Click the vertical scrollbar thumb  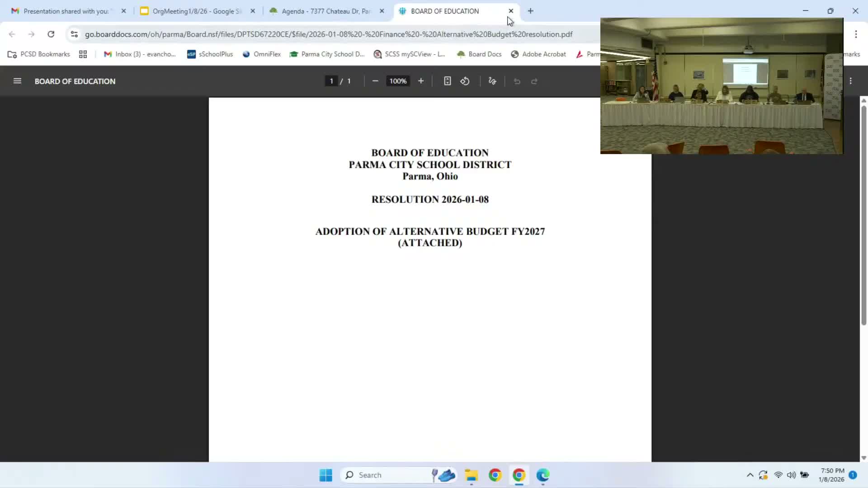click(x=863, y=215)
